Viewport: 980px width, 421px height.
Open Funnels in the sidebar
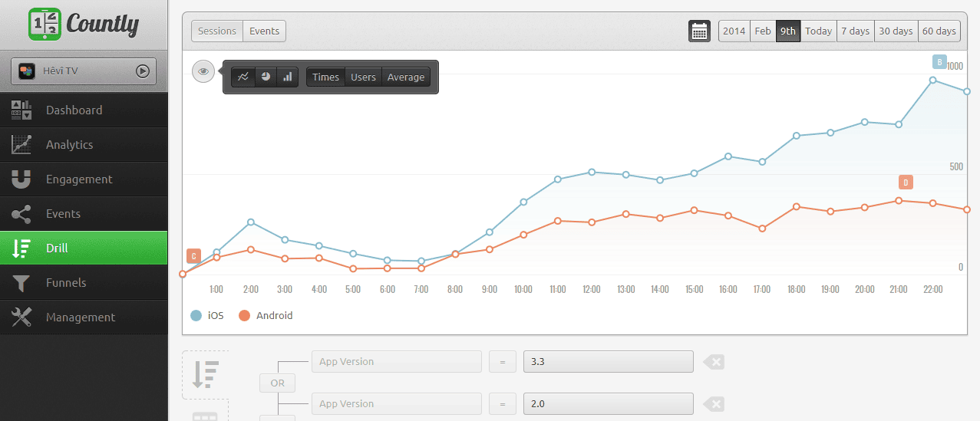click(84, 283)
